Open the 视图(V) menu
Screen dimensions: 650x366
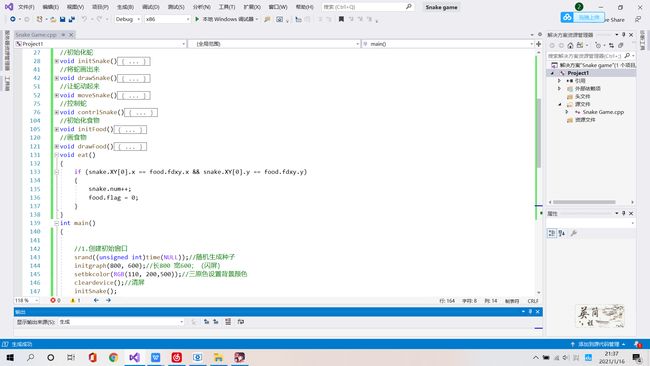[75, 7]
